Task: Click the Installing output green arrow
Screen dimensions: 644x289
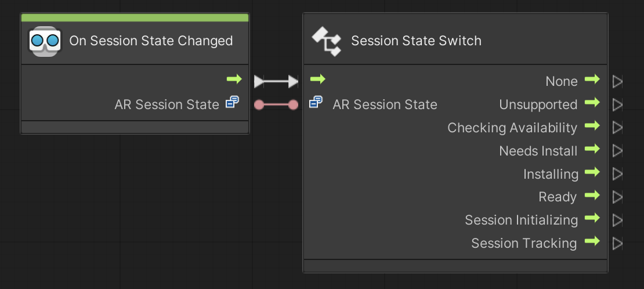Action: pos(592,172)
